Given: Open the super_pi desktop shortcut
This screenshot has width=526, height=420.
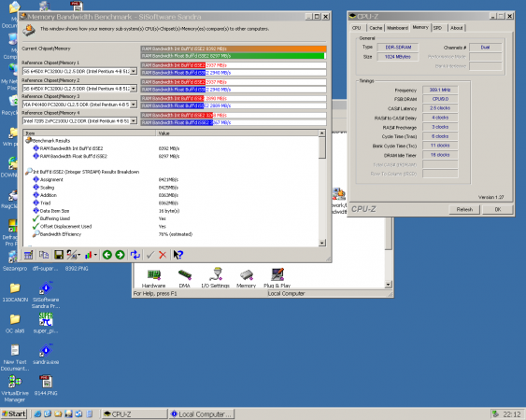Looking at the screenshot, I should [46, 323].
